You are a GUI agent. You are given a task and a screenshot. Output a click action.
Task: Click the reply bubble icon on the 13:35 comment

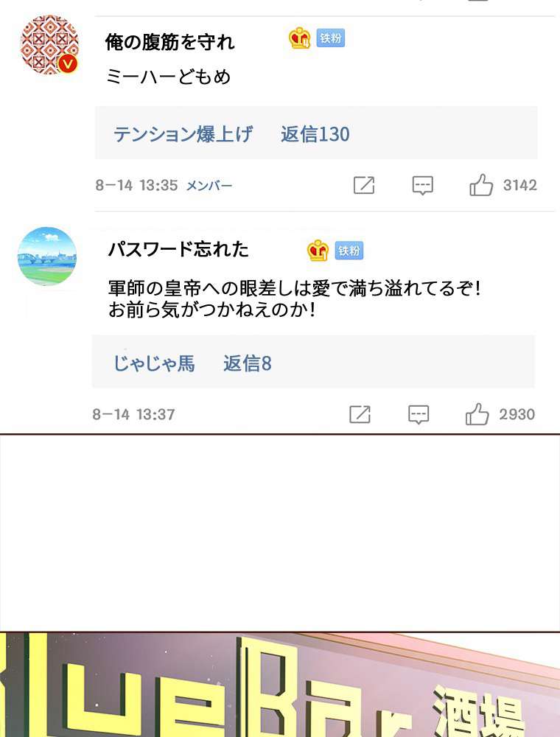coord(422,185)
